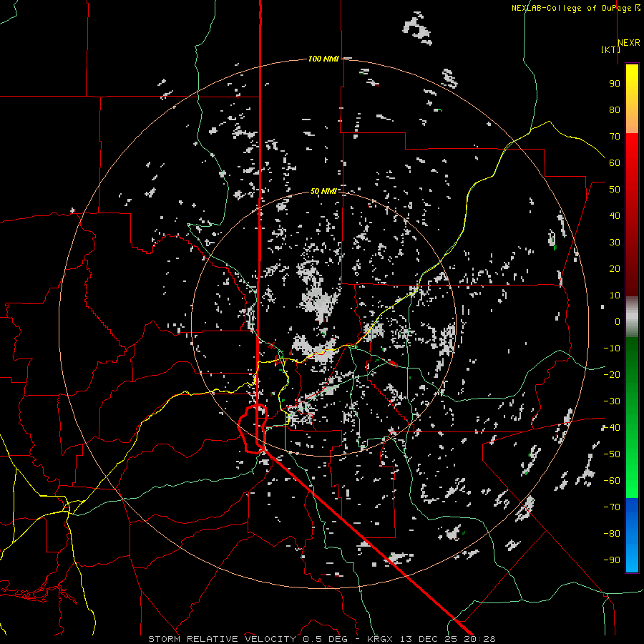Click the KRGX radar site identifier
The height and width of the screenshot is (644, 644).
(x=380, y=639)
